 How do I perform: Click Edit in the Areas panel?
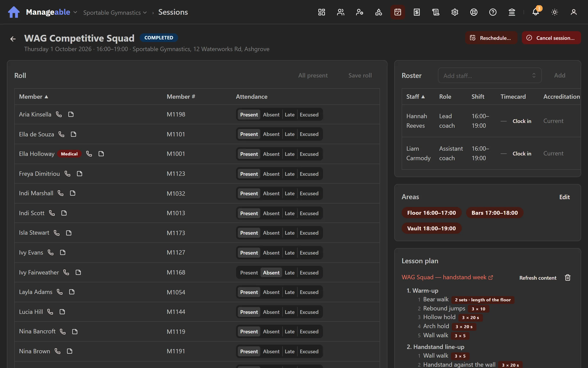coord(564,197)
